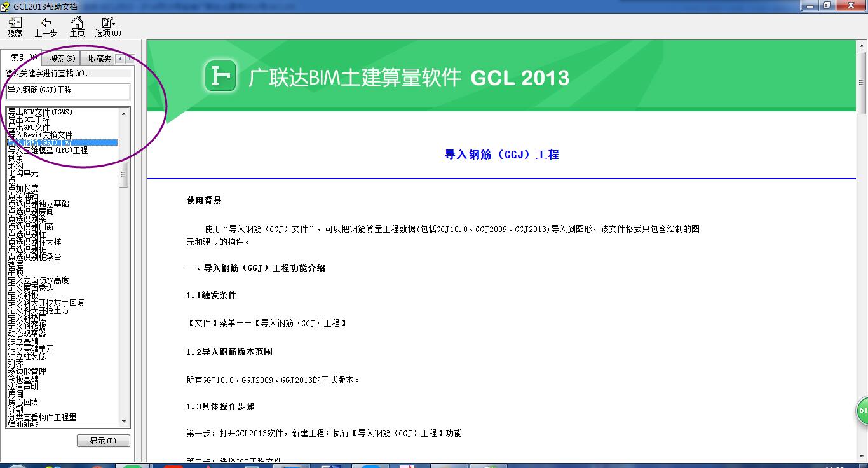Click heading 1.2导入钢筋版本范围
This screenshot has width=868, height=468.
click(x=229, y=352)
